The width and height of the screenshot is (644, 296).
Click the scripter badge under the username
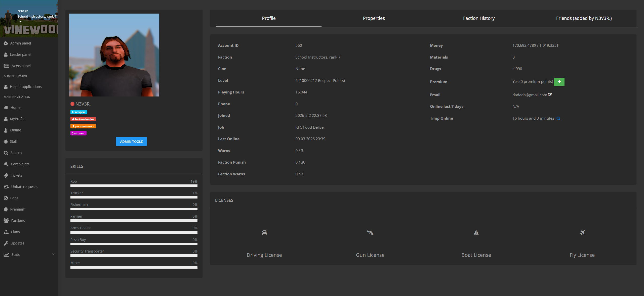pyautogui.click(x=79, y=112)
